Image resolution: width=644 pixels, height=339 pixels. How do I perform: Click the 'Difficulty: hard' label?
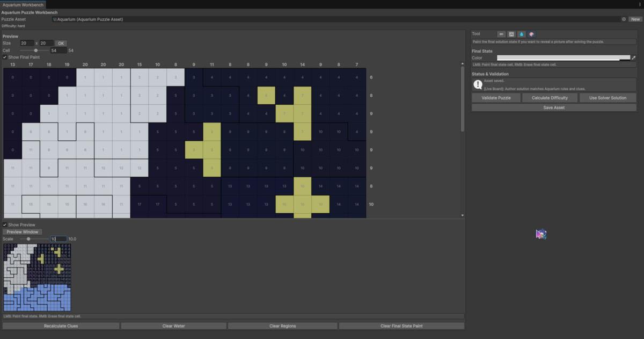point(13,26)
